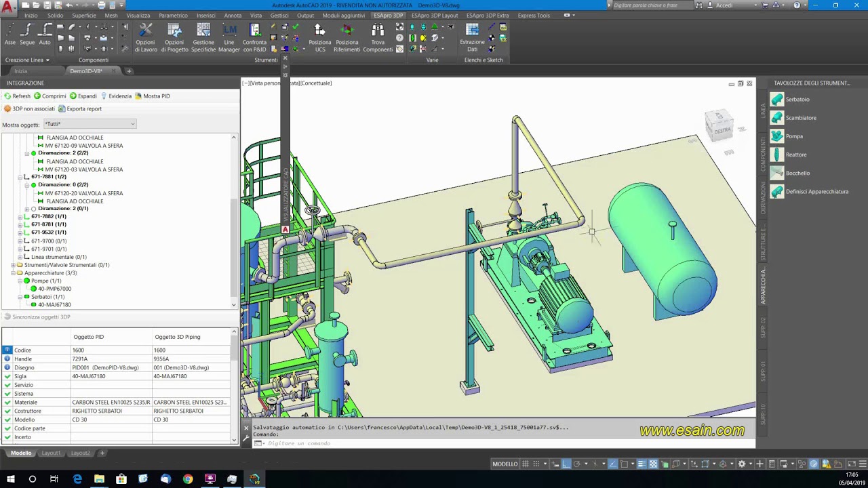Collapse 671-7881 (1/2) tree node
Viewport: 868px width, 488px height.
tap(20, 177)
